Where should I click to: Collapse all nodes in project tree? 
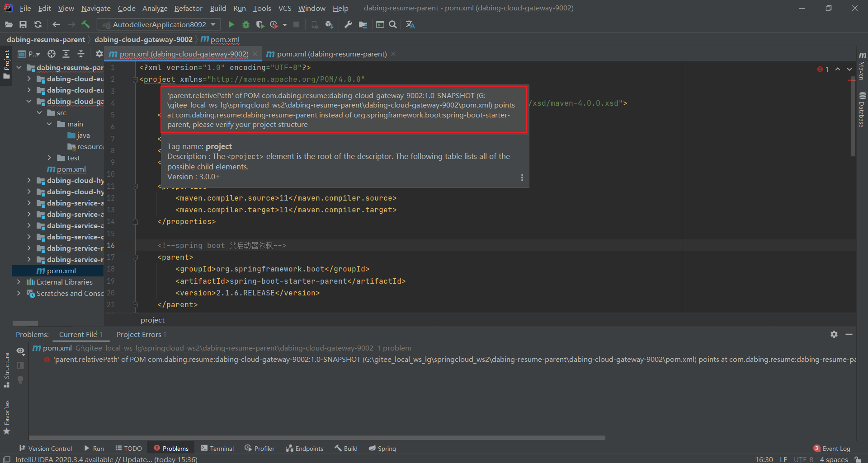tap(81, 54)
